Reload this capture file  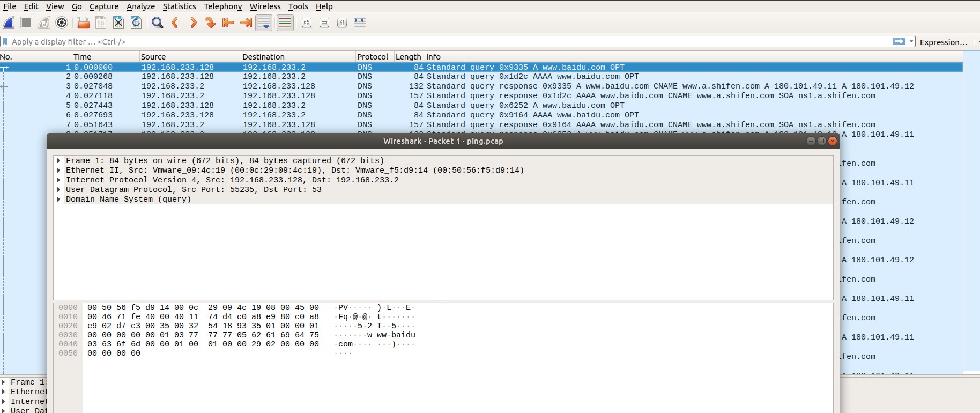(x=136, y=23)
